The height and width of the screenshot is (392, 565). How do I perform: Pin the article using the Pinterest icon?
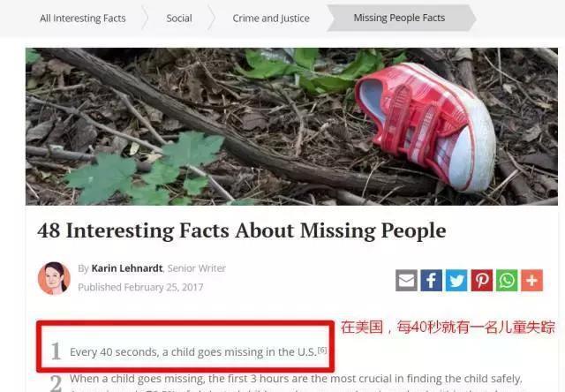pyautogui.click(x=482, y=280)
